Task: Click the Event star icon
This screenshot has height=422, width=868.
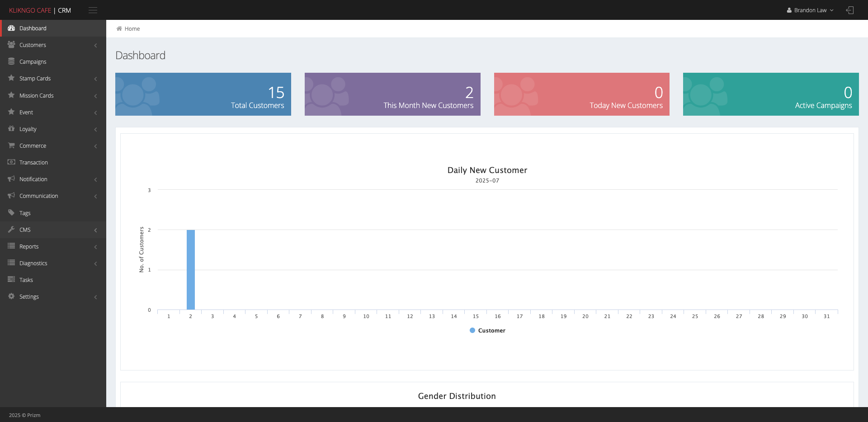Action: pyautogui.click(x=11, y=112)
